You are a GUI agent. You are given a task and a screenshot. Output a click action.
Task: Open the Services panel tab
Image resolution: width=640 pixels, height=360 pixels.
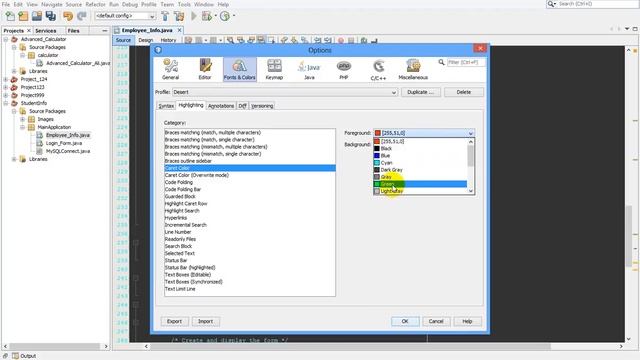click(45, 31)
